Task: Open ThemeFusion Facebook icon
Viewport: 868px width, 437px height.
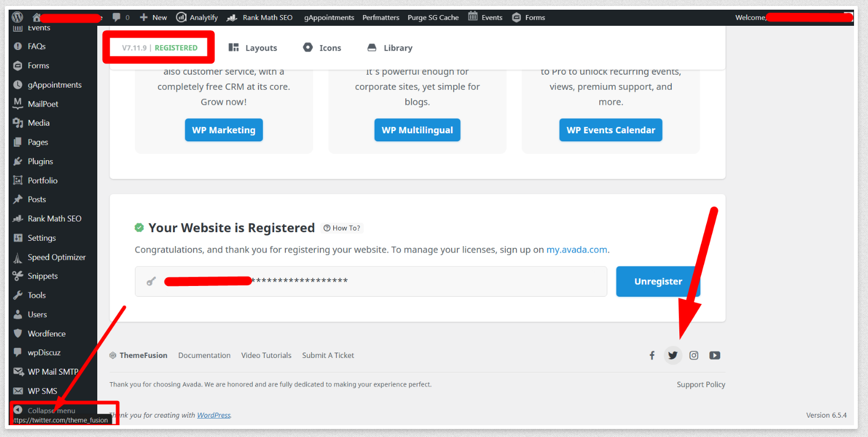Action: (x=652, y=355)
